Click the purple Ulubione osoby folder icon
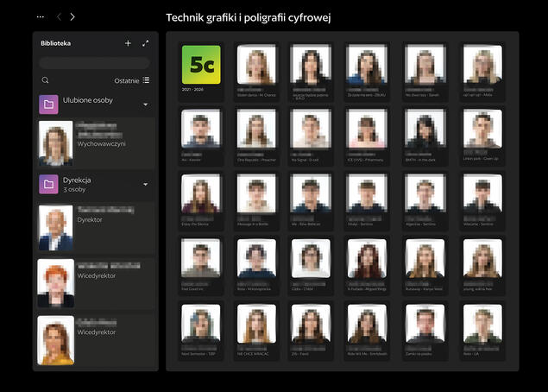This screenshot has width=548, height=392. point(48,104)
